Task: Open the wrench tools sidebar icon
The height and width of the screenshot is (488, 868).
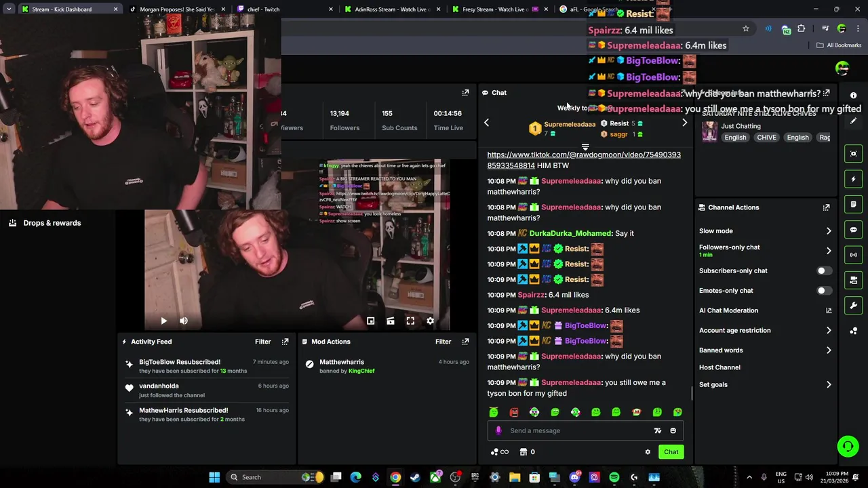Action: point(854,306)
